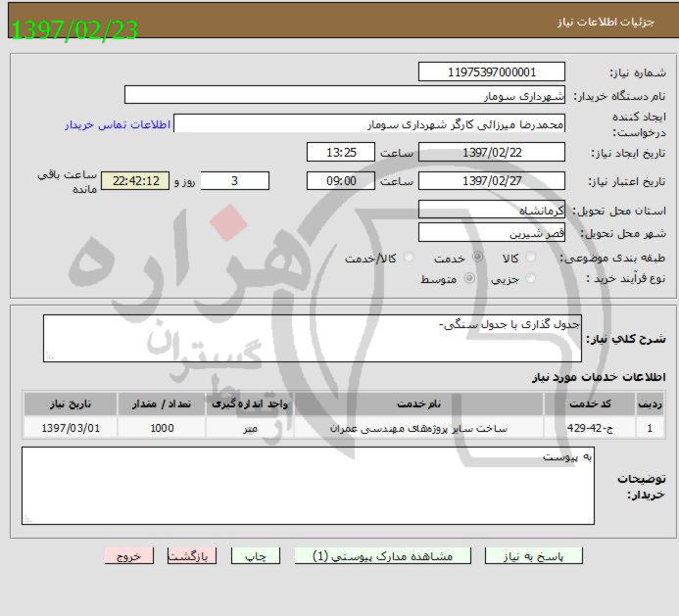
Task: Click the creation time field 13:25
Action: pos(341,153)
